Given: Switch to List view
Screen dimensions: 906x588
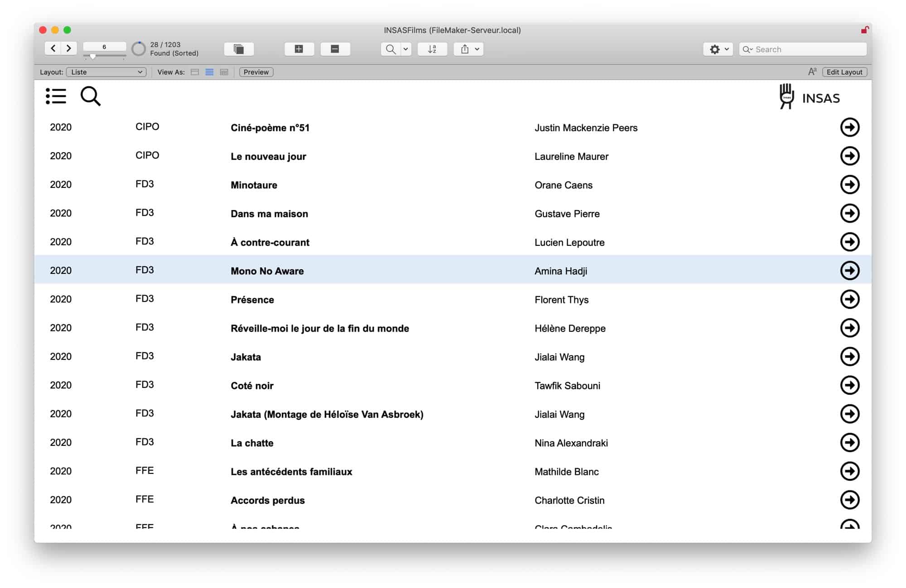Looking at the screenshot, I should pos(209,72).
